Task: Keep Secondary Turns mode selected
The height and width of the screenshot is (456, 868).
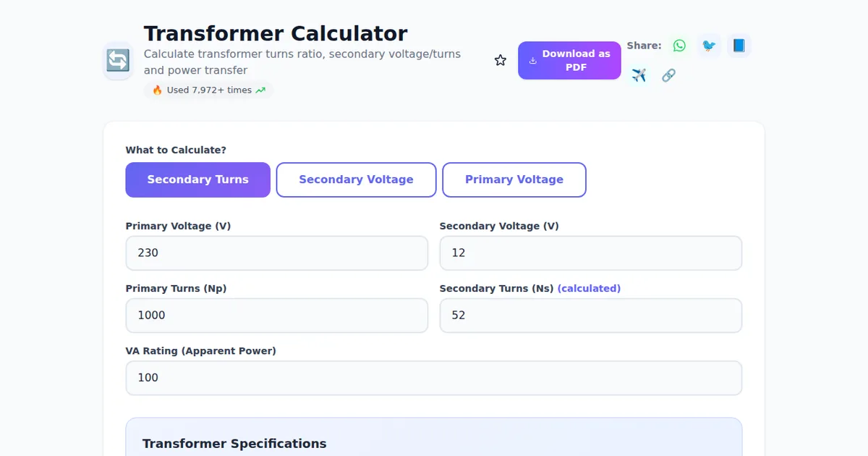Action: point(197,180)
